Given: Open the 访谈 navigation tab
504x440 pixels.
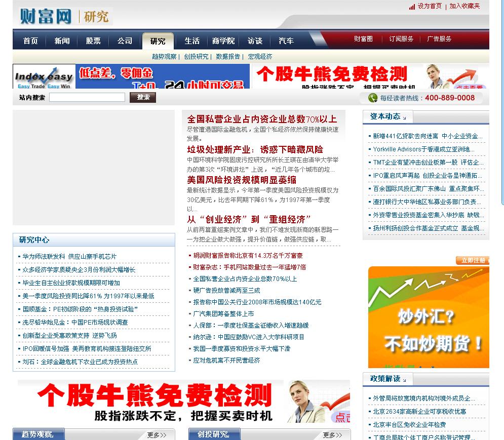Looking at the screenshot, I should point(255,41).
